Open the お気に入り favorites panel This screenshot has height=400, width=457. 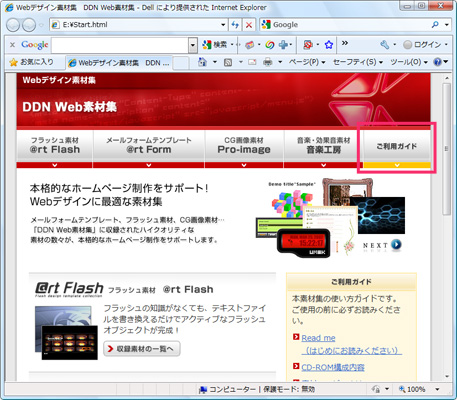pyautogui.click(x=32, y=62)
